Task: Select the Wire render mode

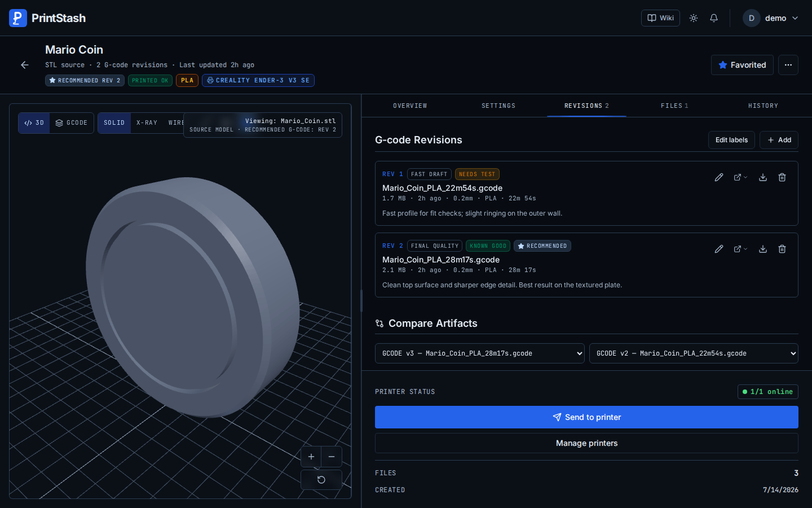Action: point(175,123)
